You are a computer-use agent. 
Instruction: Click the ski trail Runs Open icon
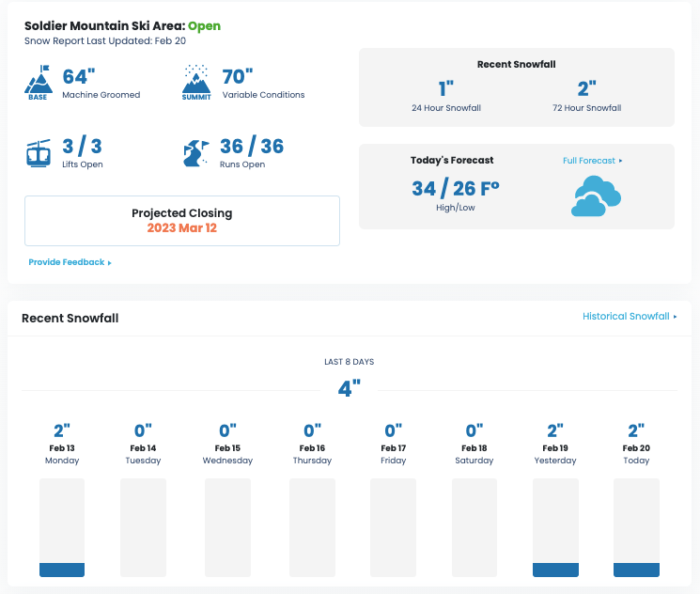[x=196, y=153]
